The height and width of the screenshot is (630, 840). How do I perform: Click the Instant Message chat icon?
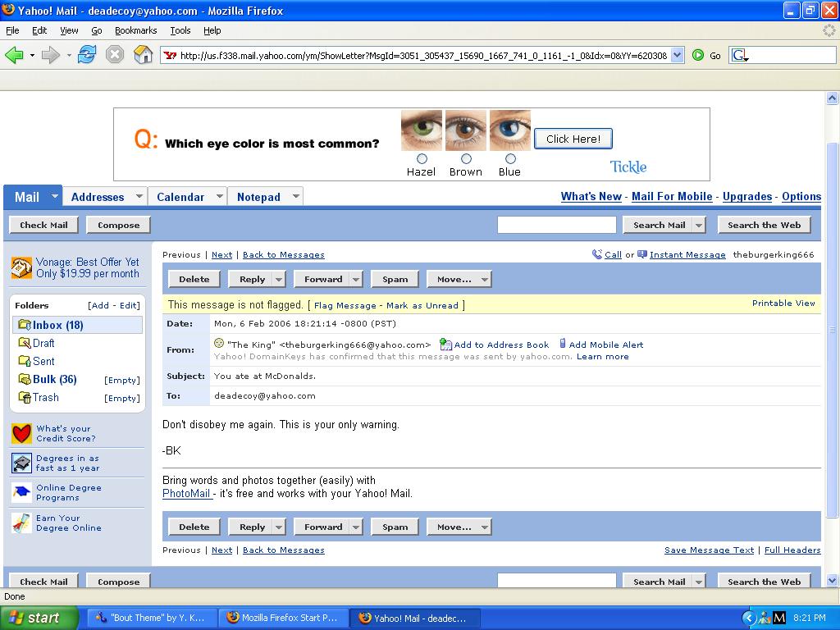(642, 254)
